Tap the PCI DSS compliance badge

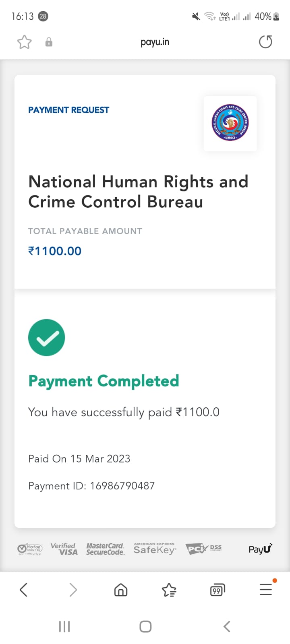pyautogui.click(x=203, y=549)
